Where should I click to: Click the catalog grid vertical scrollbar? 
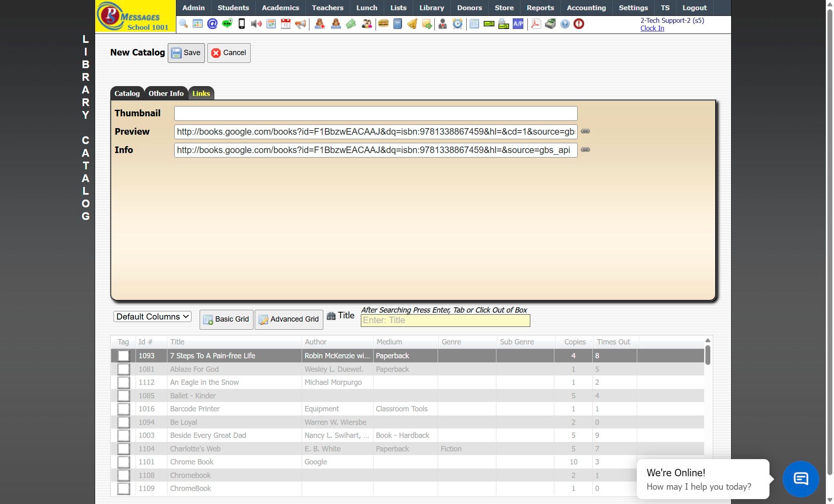click(x=708, y=355)
